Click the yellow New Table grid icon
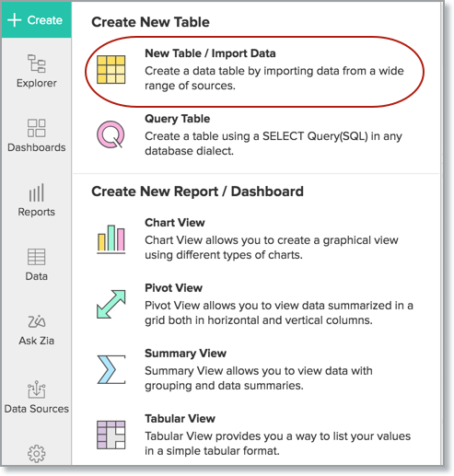Screen dimensions: 454x476 tap(111, 70)
